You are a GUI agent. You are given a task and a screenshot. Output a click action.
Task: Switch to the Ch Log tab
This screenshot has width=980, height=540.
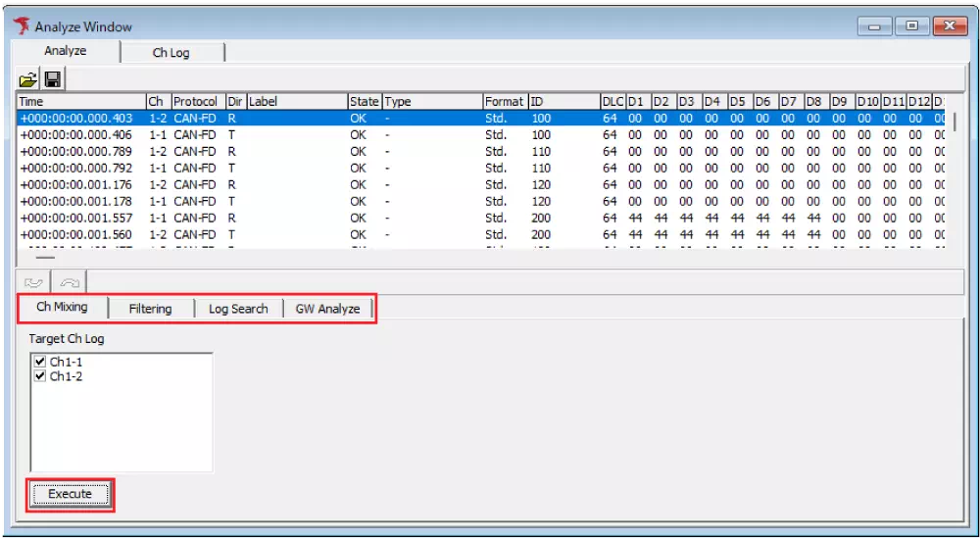pos(171,53)
